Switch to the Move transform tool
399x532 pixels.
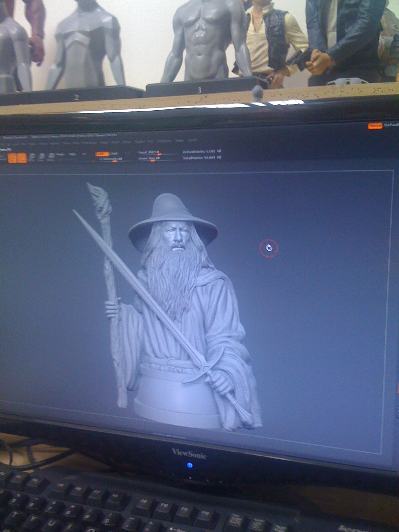[x=32, y=157]
